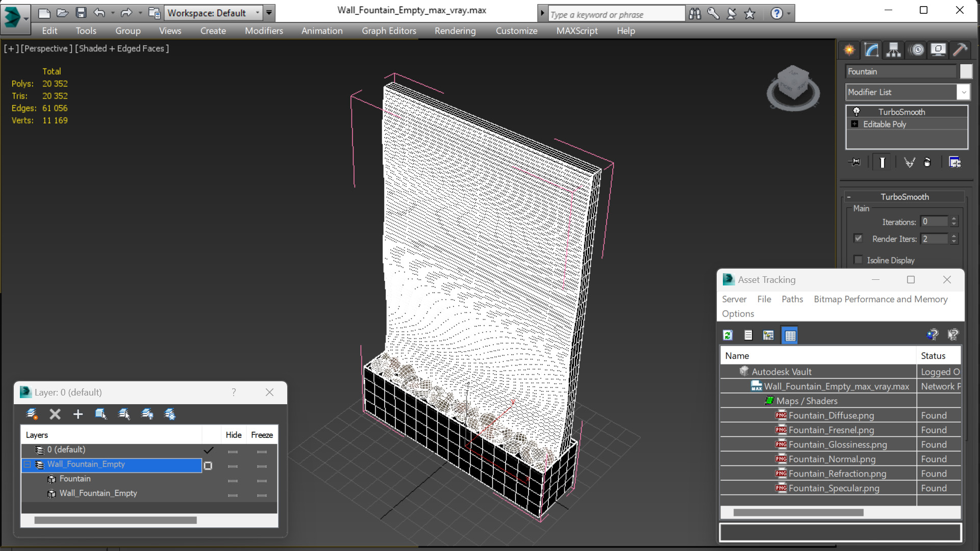Click the project folder icon in the quick access toolbar
The image size is (980, 551).
click(154, 13)
